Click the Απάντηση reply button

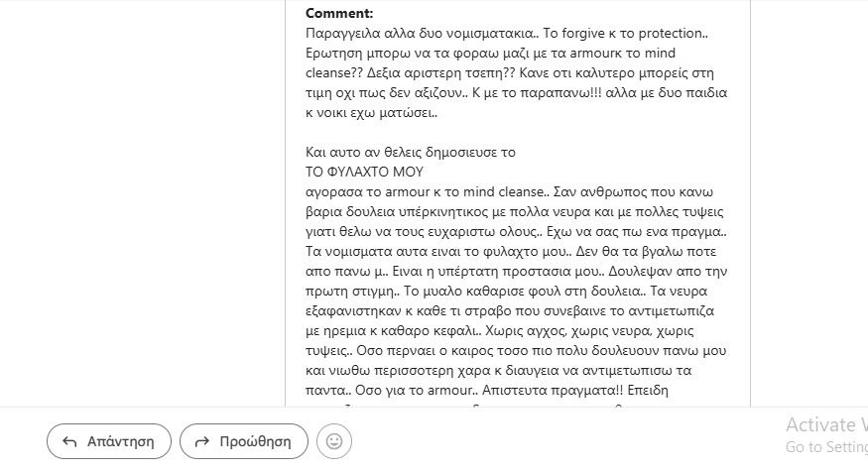[x=109, y=441]
